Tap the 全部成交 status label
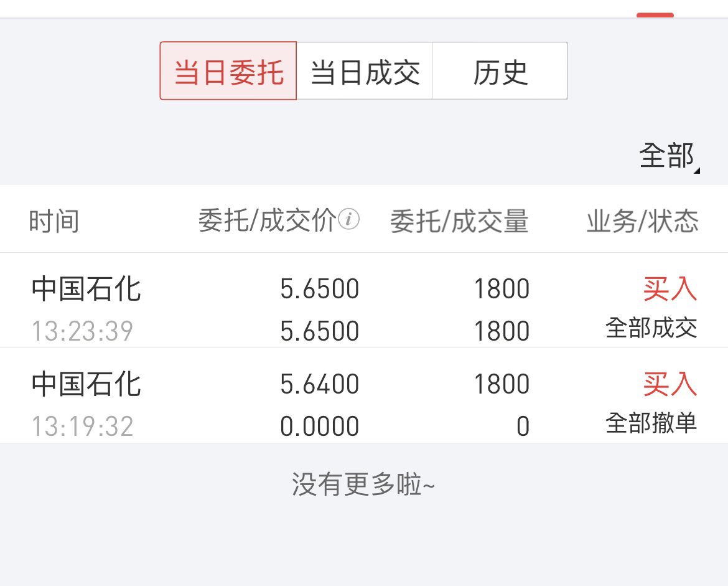Viewport: 728px width, 586px height. [x=651, y=328]
